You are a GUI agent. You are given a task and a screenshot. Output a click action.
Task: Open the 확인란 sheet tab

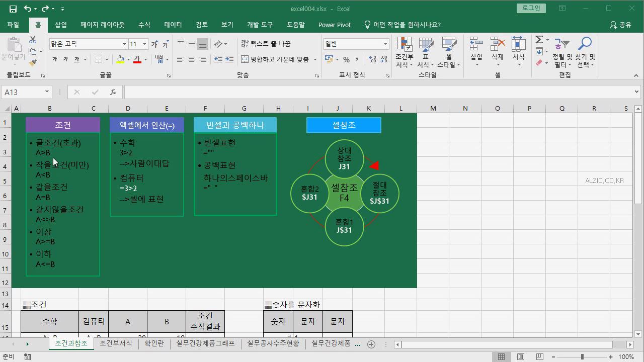tap(154, 344)
